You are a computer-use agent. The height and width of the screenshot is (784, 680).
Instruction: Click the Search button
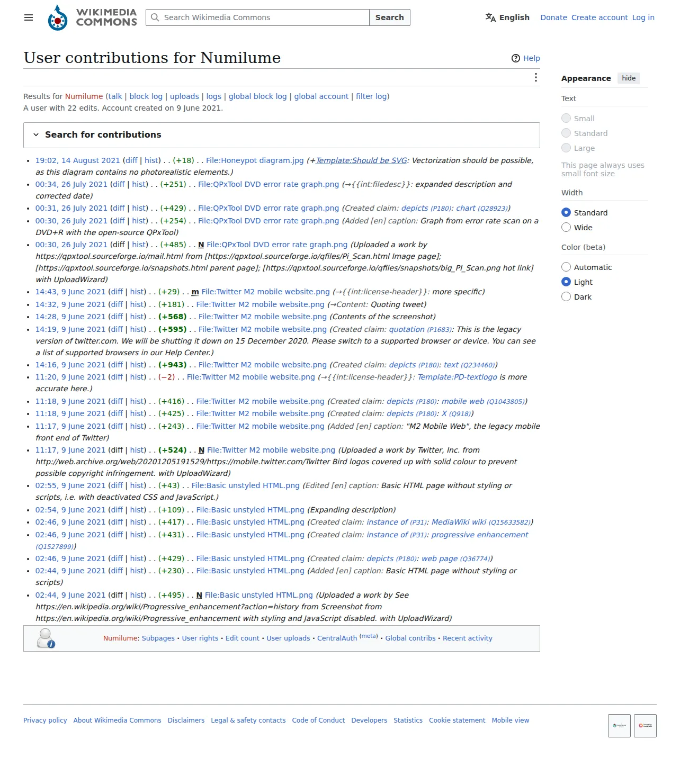coord(389,17)
